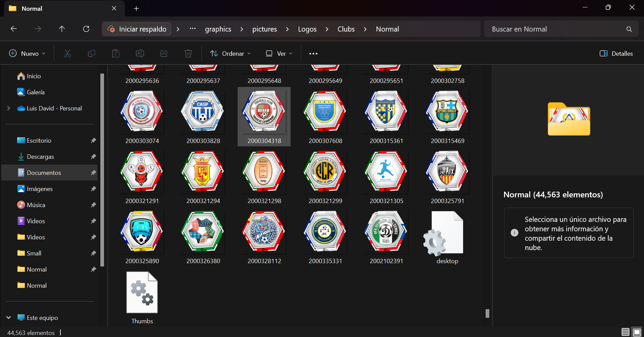
Task: Click the Rename icon in toolbar
Action: pos(140,53)
